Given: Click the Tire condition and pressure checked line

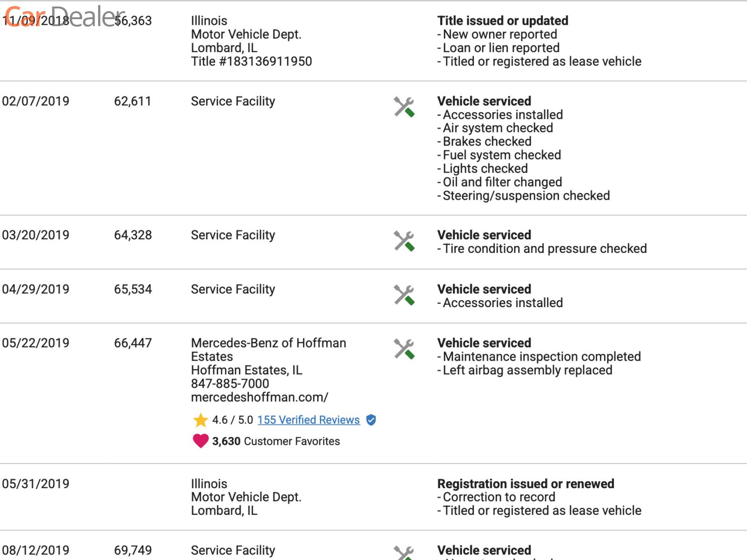Looking at the screenshot, I should 544,248.
